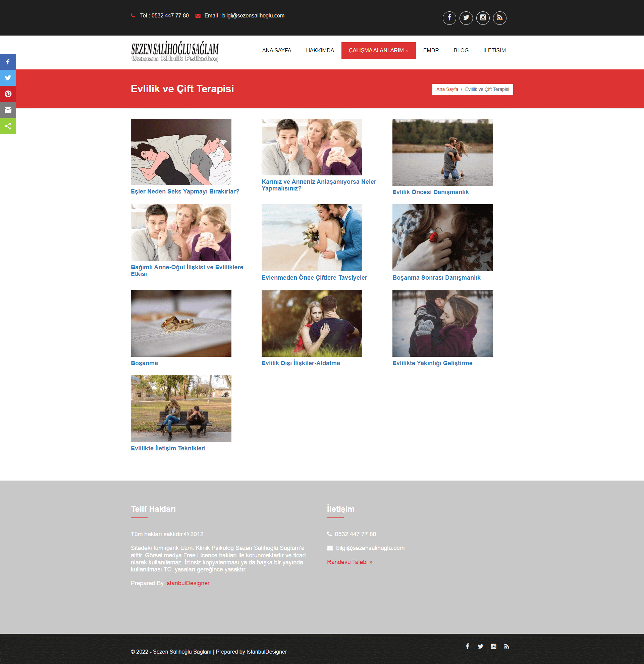The image size is (644, 664).
Task: Open the Boşanma article title link
Action: (144, 363)
